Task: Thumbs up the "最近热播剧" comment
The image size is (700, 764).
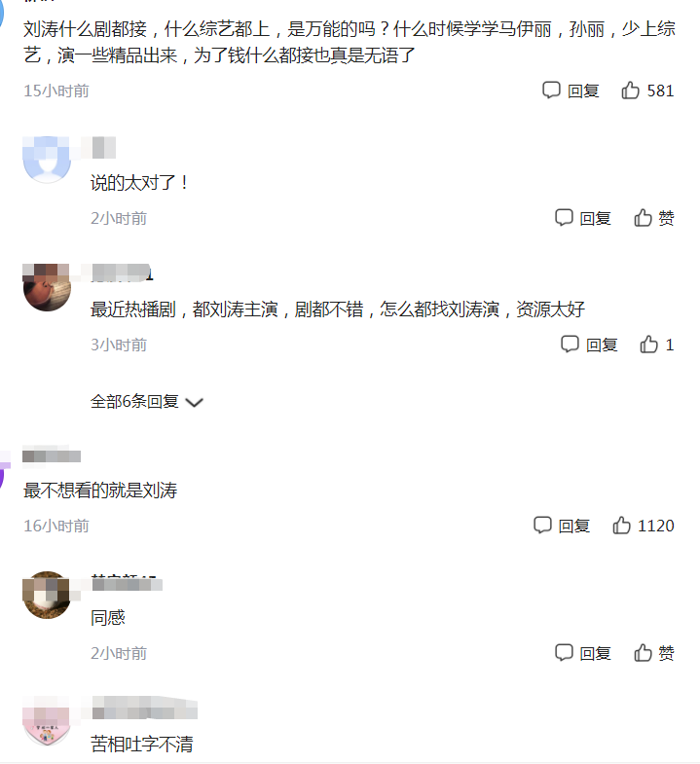Action: point(648,345)
